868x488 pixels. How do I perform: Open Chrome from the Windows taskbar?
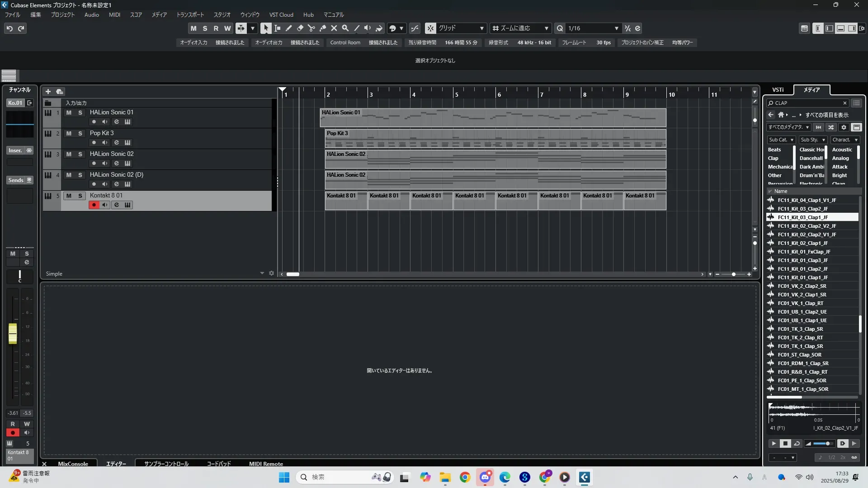pyautogui.click(x=465, y=477)
